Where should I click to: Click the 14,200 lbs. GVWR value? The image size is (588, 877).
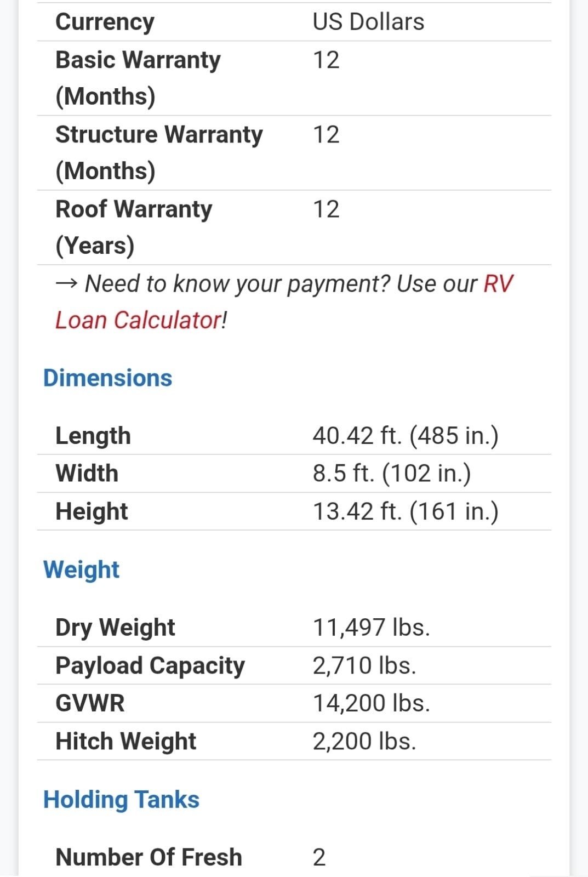371,703
